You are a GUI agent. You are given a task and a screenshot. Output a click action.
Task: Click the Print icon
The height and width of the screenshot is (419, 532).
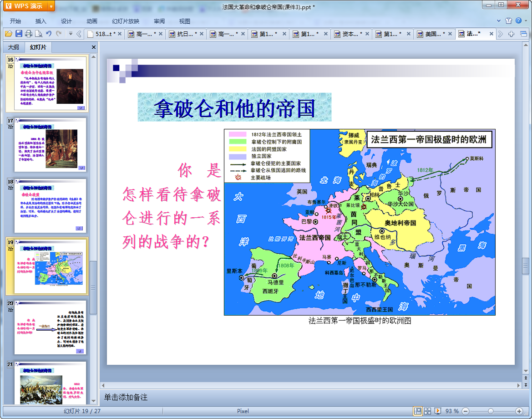coord(29,34)
